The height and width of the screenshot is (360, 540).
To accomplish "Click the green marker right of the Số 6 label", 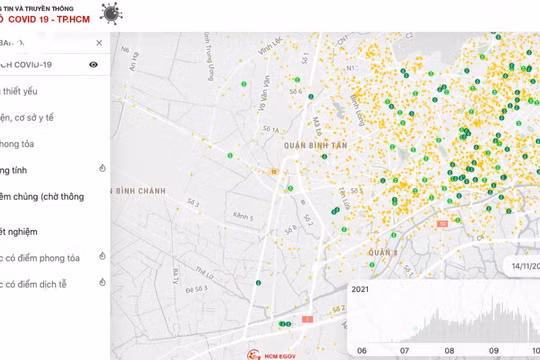I will click(x=311, y=97).
